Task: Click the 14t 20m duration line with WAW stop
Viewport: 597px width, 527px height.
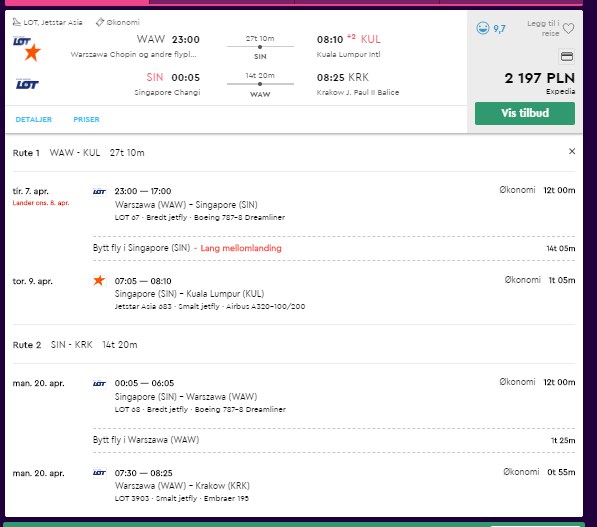Action: coord(260,85)
